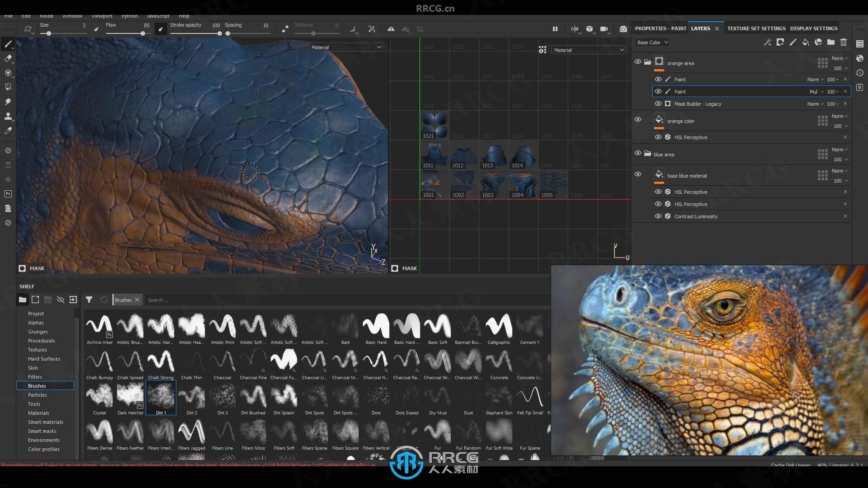Switch to the Properties - Paint tab

point(660,28)
